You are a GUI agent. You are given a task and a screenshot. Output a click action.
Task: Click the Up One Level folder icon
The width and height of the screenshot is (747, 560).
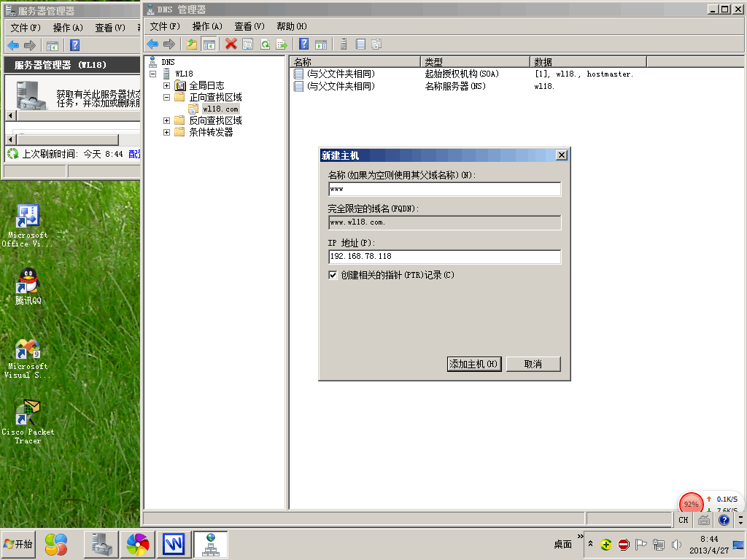192,44
